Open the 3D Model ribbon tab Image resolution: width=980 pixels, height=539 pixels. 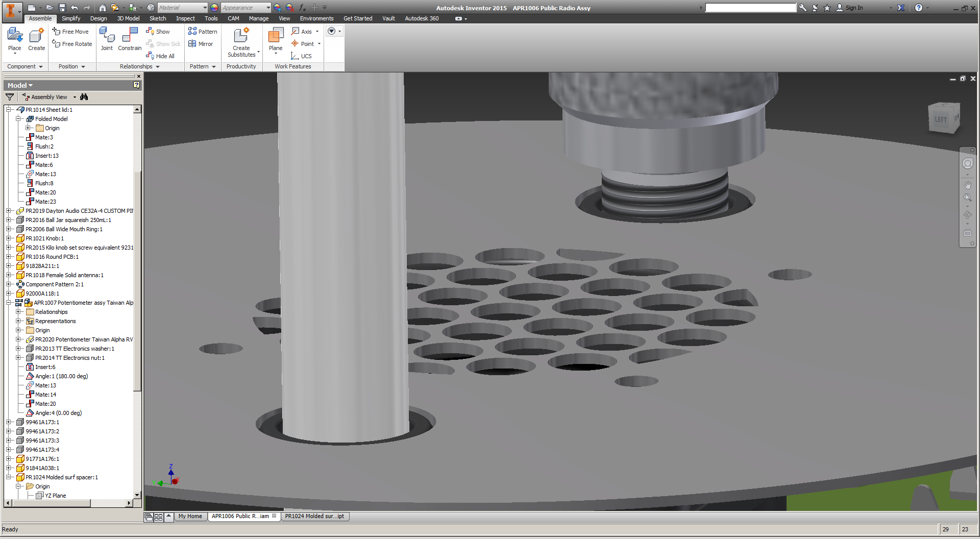128,18
